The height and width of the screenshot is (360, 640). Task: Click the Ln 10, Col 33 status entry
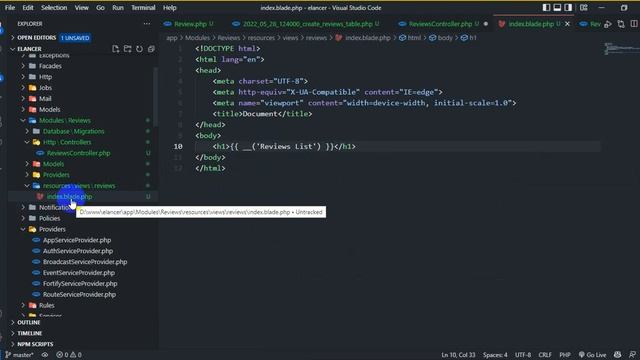point(458,355)
